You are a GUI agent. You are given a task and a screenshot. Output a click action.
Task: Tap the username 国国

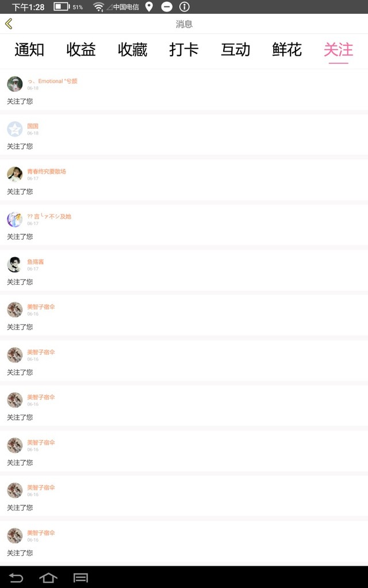click(x=33, y=126)
